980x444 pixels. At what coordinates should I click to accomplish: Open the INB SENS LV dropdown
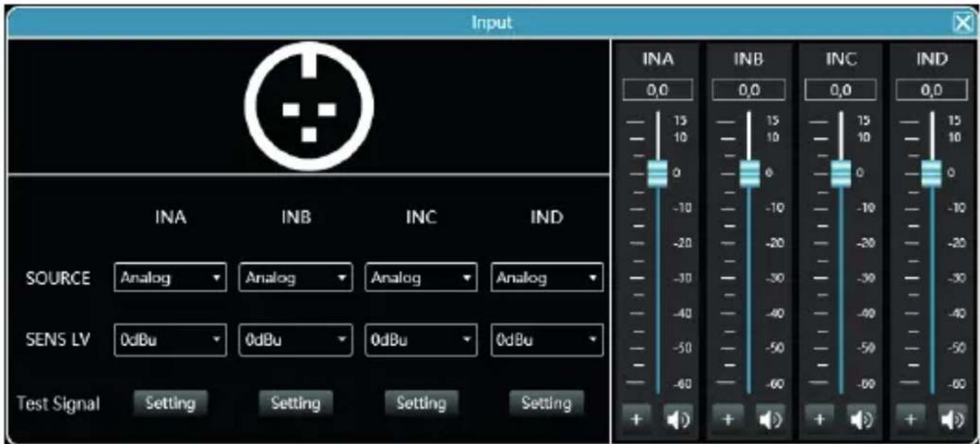pos(295,339)
